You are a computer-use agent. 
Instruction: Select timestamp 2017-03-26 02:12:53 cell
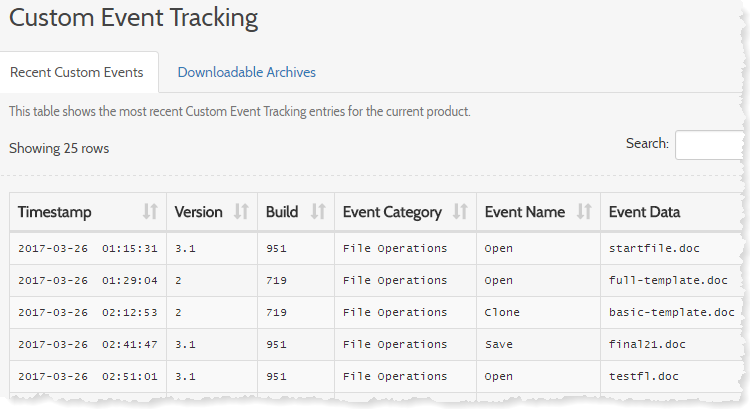coord(88,312)
